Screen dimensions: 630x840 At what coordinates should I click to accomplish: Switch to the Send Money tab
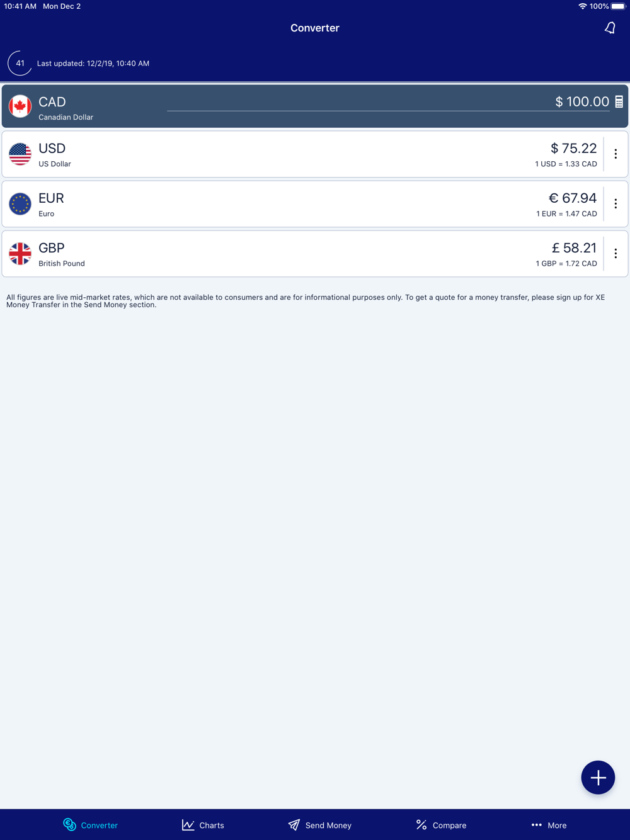pyautogui.click(x=320, y=825)
